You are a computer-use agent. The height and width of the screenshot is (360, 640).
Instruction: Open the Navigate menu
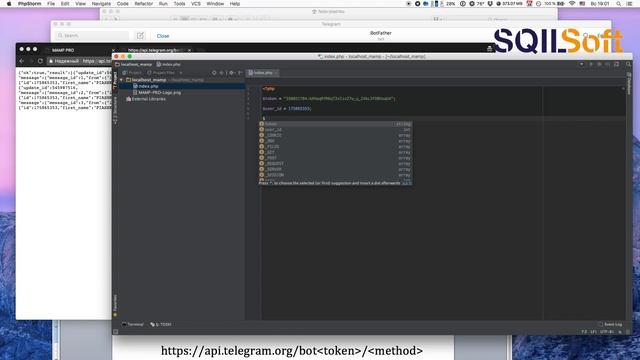coord(101,4)
